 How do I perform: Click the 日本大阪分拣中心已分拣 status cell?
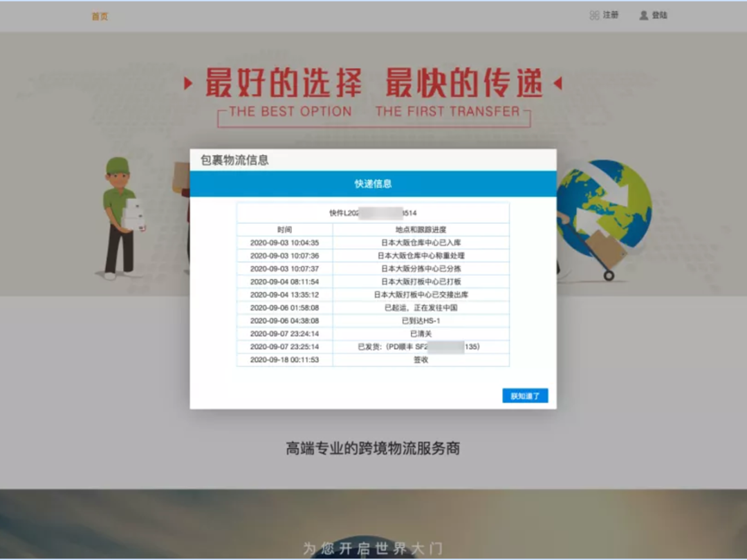pos(421,268)
